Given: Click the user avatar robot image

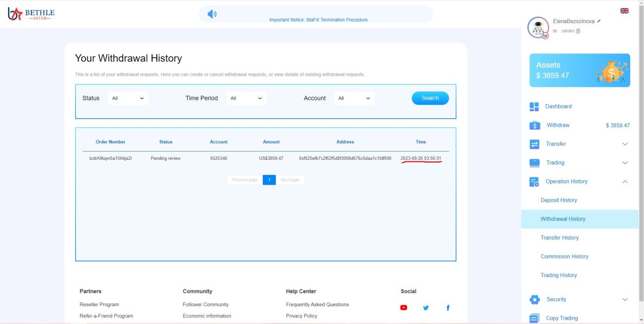Looking at the screenshot, I should [x=538, y=27].
